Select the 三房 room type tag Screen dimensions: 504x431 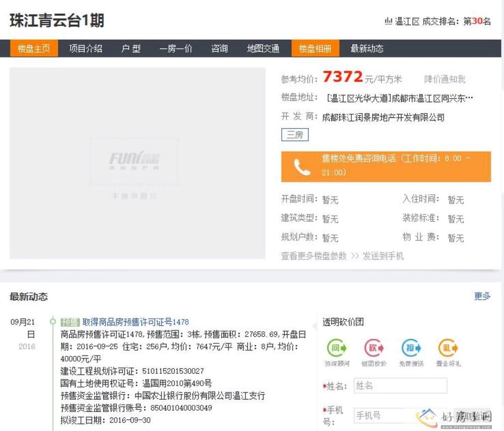(295, 134)
